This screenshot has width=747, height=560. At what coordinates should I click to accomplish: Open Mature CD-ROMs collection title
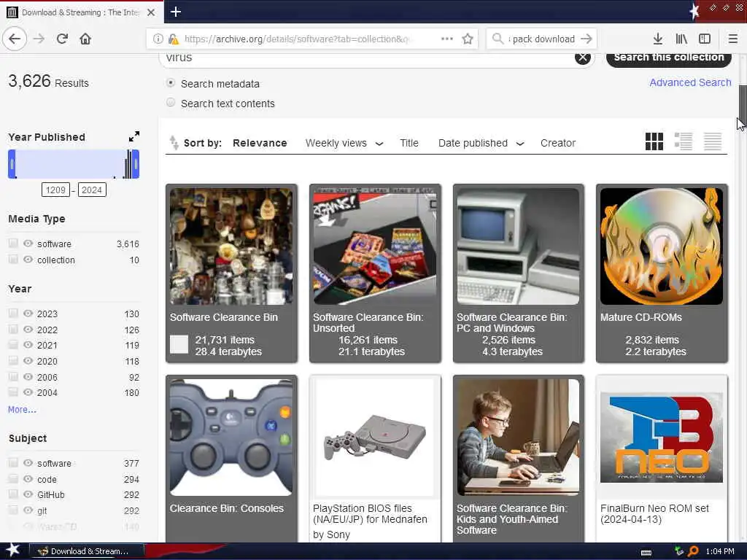tap(640, 317)
